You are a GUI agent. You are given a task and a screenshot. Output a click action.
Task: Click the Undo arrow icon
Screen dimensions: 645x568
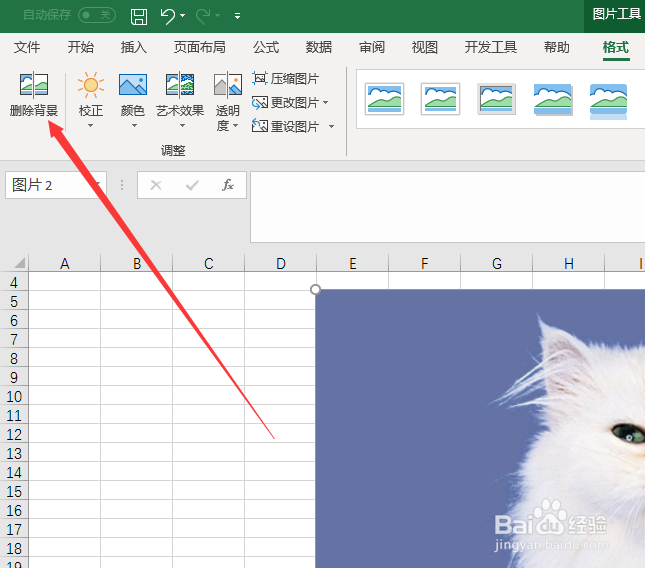(x=168, y=16)
